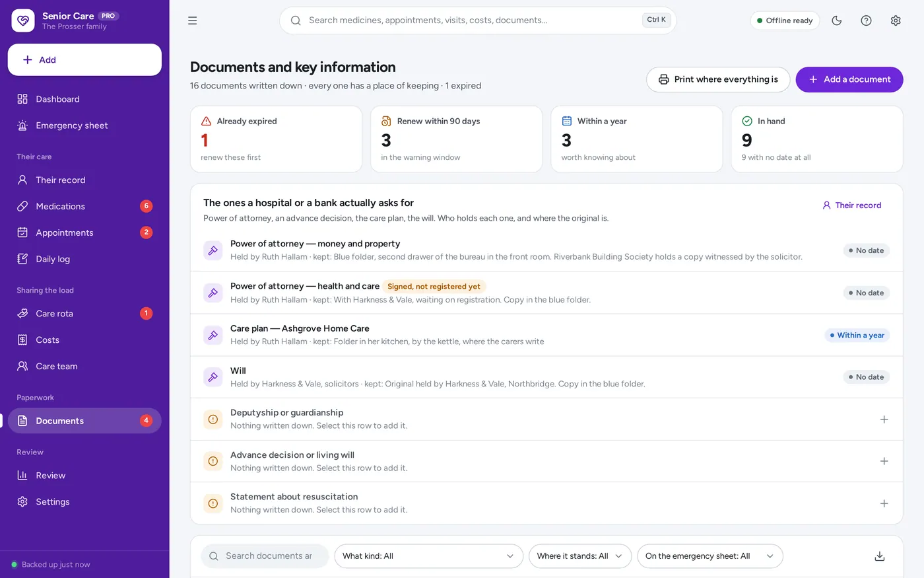This screenshot has height=578, width=924.
Task: Click gavel icon for Power of attorney — health and care
Action: (x=213, y=293)
